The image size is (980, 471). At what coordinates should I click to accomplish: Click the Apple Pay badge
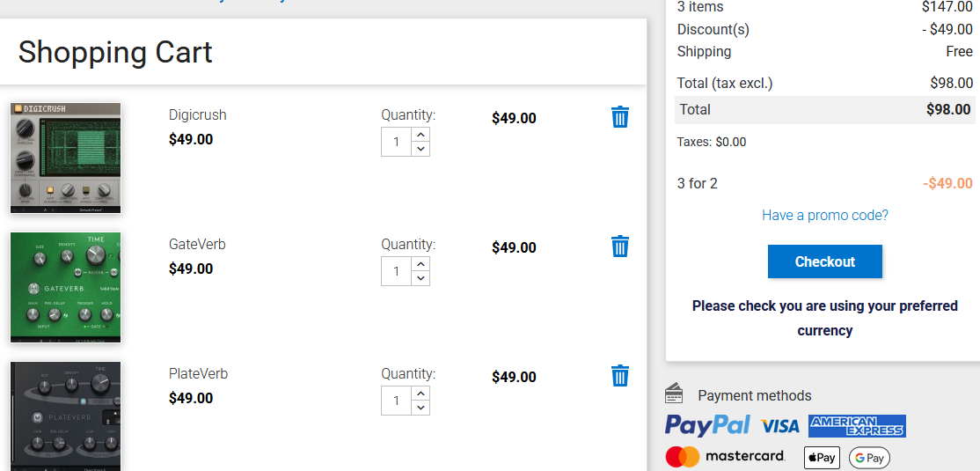coord(822,458)
